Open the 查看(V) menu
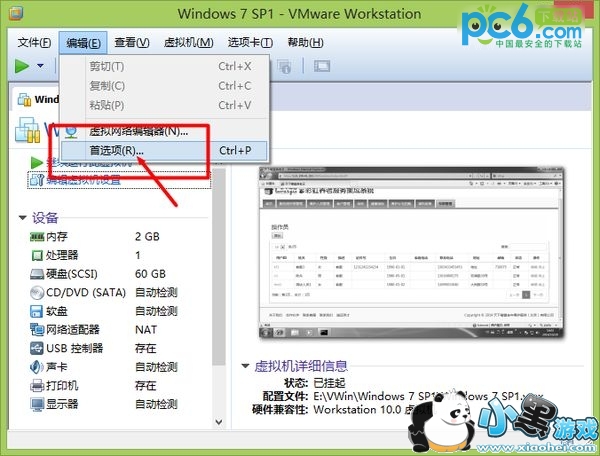The height and width of the screenshot is (456, 600). 132,42
